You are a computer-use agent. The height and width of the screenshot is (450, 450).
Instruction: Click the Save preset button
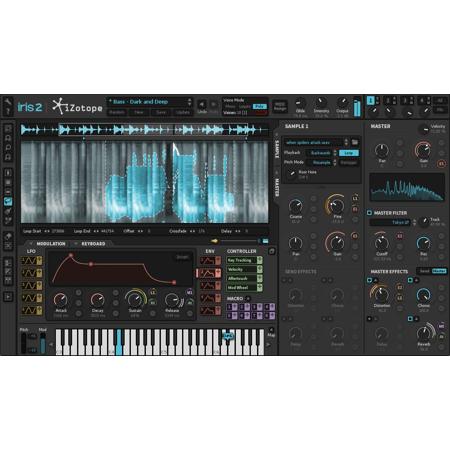(161, 112)
